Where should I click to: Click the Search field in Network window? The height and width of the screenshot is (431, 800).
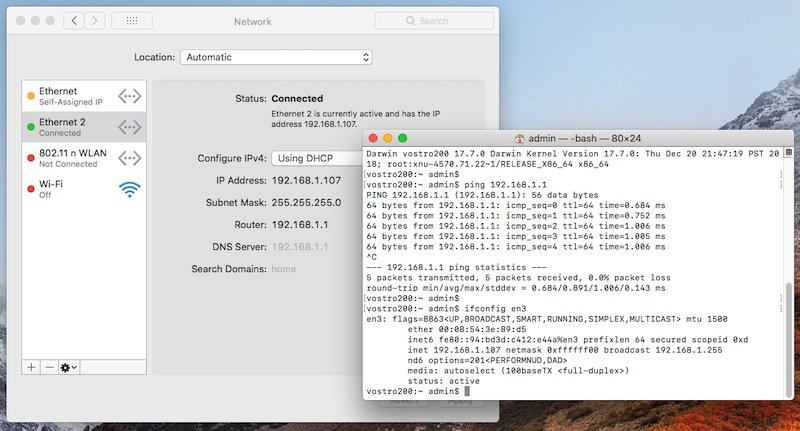(x=434, y=21)
